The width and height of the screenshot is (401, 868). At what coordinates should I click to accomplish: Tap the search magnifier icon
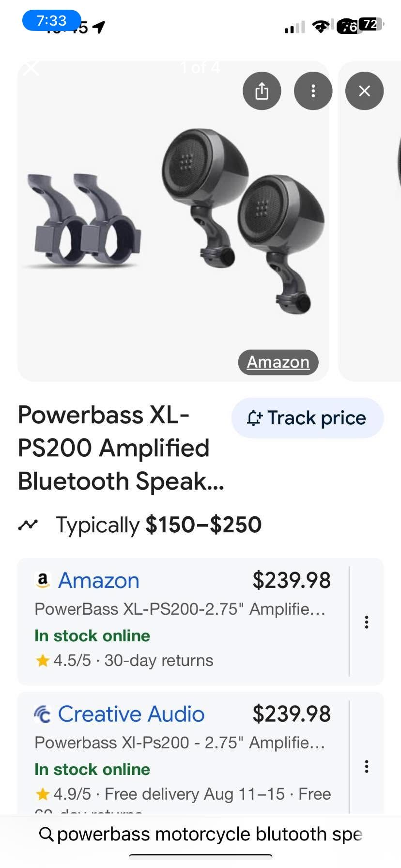coord(46,834)
